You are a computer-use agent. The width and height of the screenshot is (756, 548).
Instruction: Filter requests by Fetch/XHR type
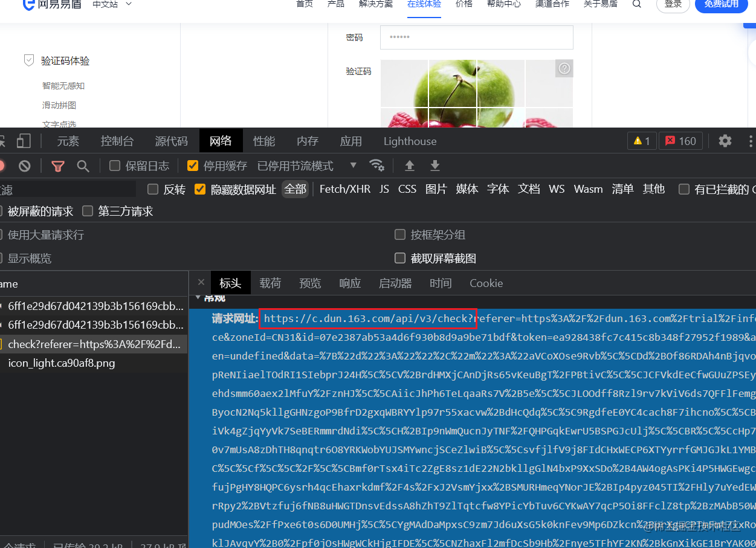click(x=344, y=189)
